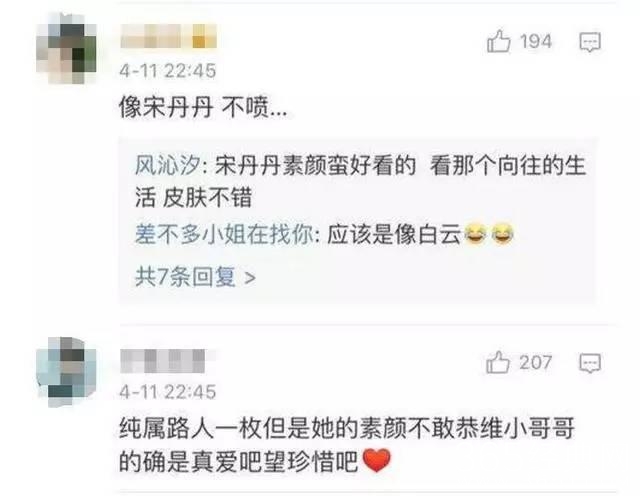The height and width of the screenshot is (496, 640).
Task: Click the second laughing-crying emoji
Action: pos(502,234)
